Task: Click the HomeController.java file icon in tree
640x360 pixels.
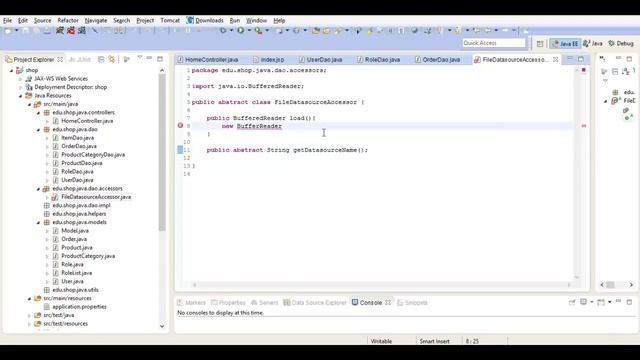Action: click(56, 121)
